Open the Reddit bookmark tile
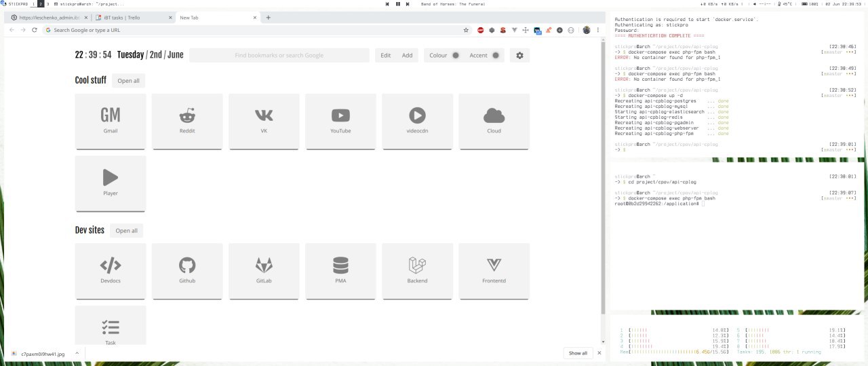The height and width of the screenshot is (366, 868). click(x=187, y=121)
